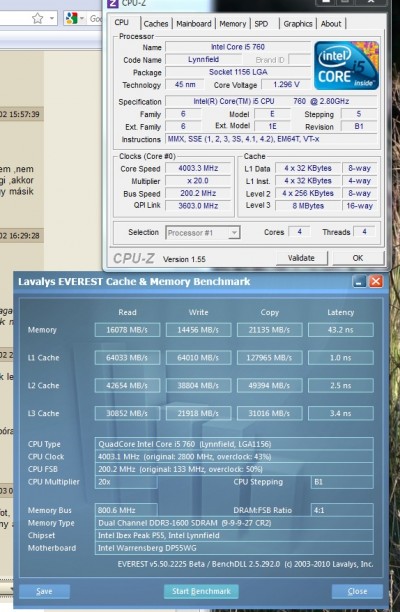Select the CPU tab in CPU-Z
The height and width of the screenshot is (612, 400).
(121, 22)
